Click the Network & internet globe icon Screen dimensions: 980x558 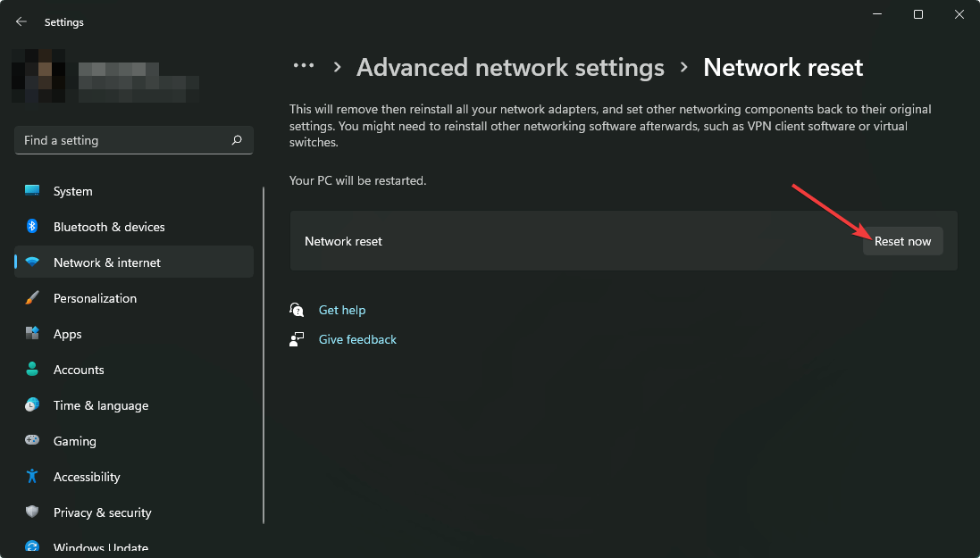point(30,262)
